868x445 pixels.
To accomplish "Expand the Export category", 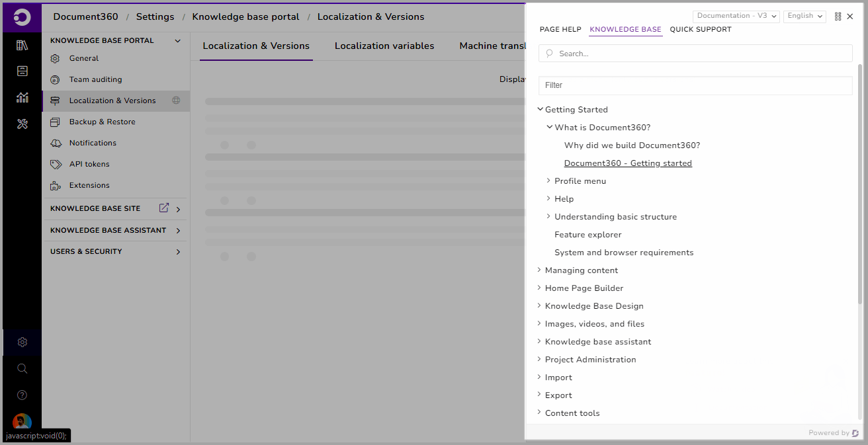I will (539, 395).
